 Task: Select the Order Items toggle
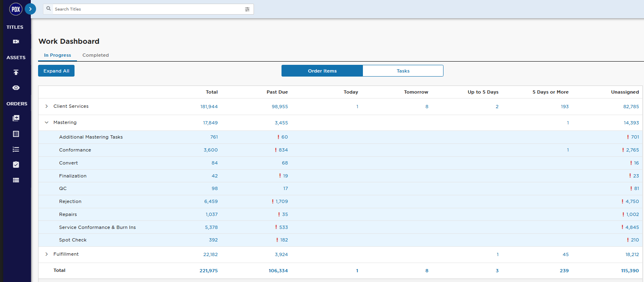click(x=322, y=71)
